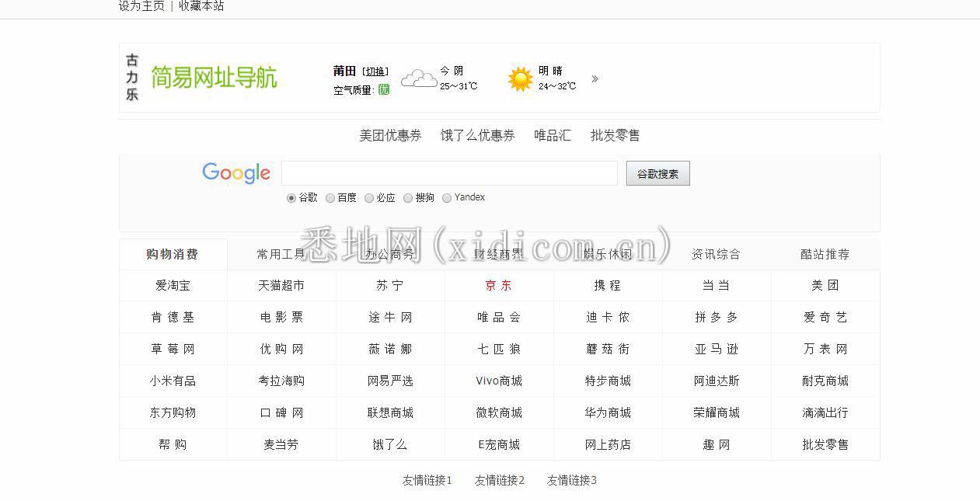The height and width of the screenshot is (501, 980).
Task: Select the 必应 search engine radio button
Action: 369,198
